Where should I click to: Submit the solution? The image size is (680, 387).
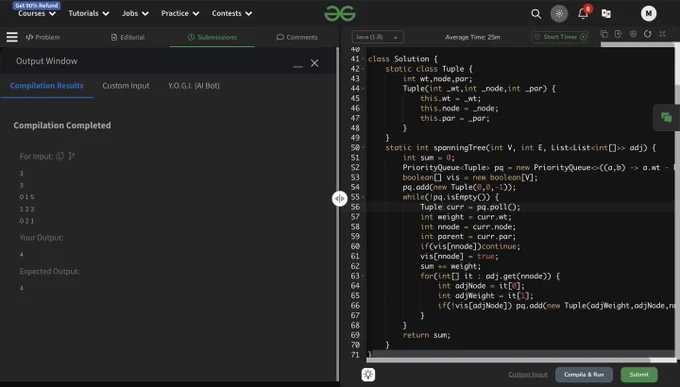click(x=639, y=374)
